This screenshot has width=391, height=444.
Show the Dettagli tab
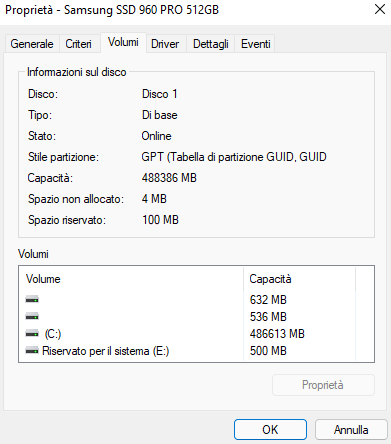[211, 44]
